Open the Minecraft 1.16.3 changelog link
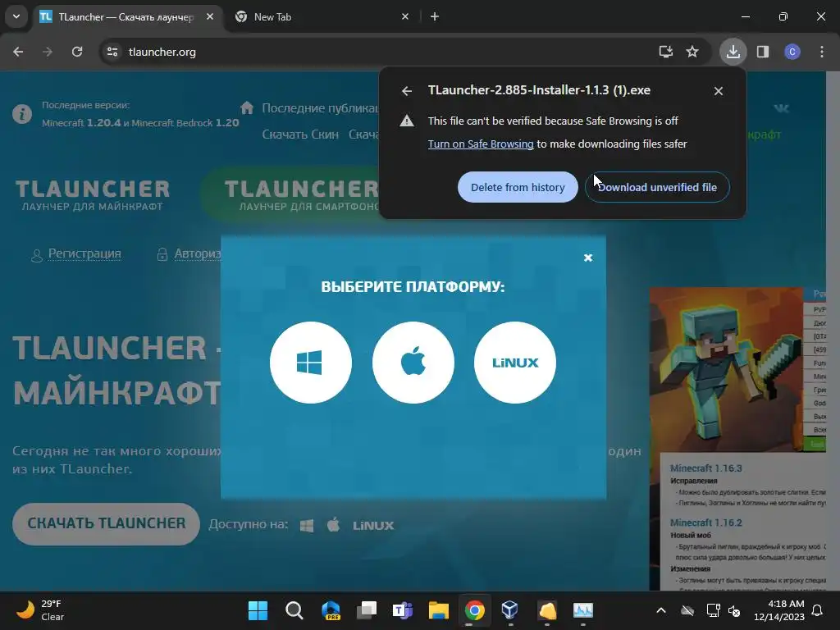 (x=705, y=468)
